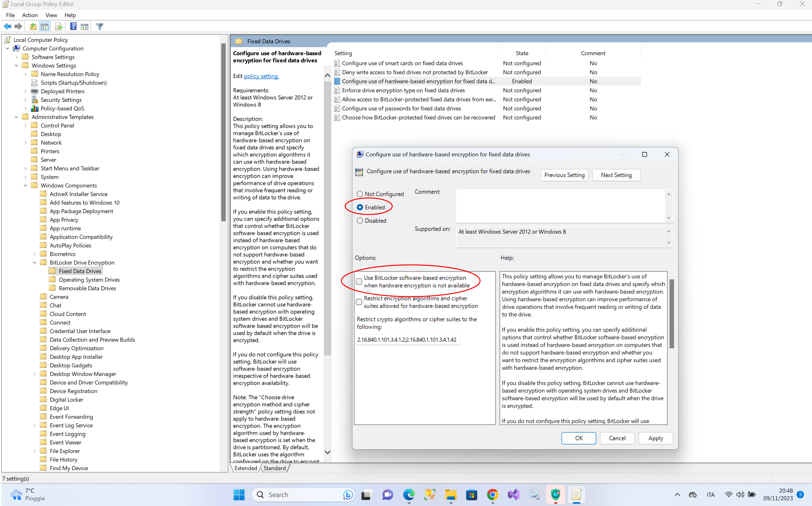Click the Up one level folder icon

(x=33, y=26)
